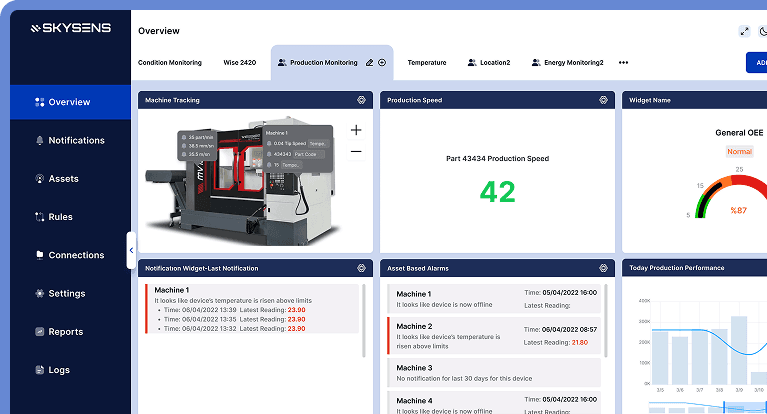Screen dimensions: 767x414
Task: Zoom out on machine image
Action: (356, 152)
